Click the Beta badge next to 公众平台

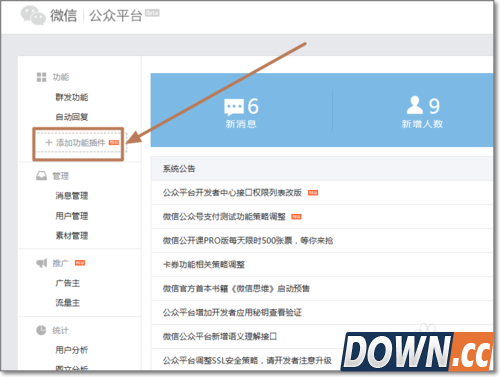pos(152,13)
